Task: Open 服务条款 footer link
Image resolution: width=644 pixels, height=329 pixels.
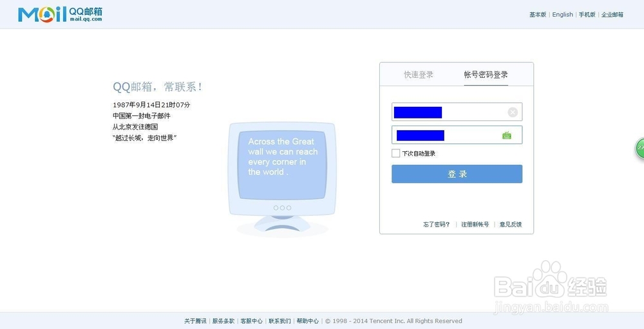Action: click(x=223, y=321)
